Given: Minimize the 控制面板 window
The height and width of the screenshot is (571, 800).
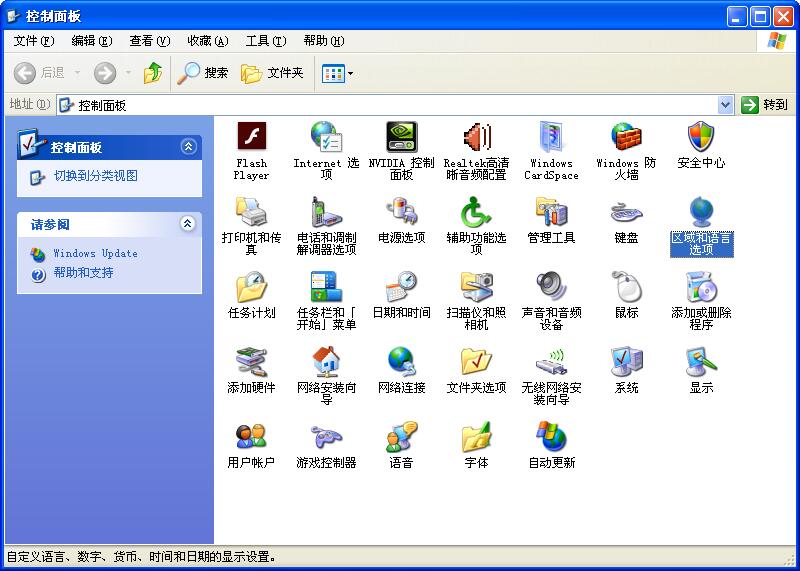Looking at the screenshot, I should pyautogui.click(x=737, y=17).
